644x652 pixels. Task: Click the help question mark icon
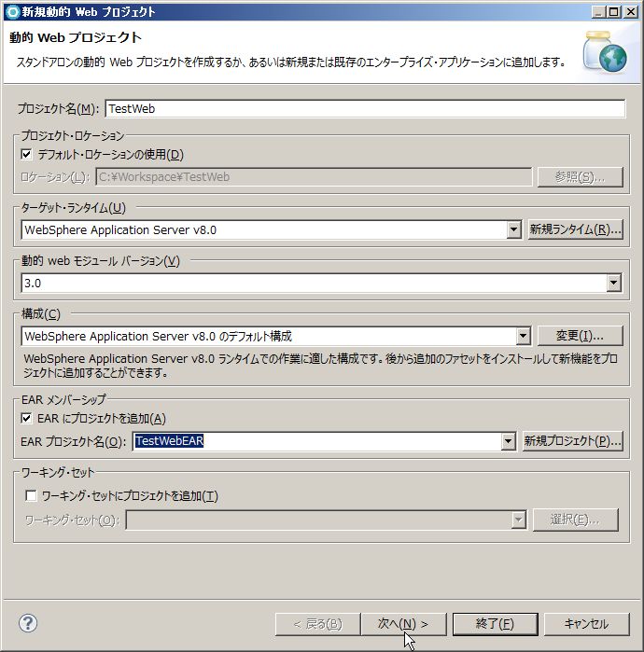tap(28, 623)
